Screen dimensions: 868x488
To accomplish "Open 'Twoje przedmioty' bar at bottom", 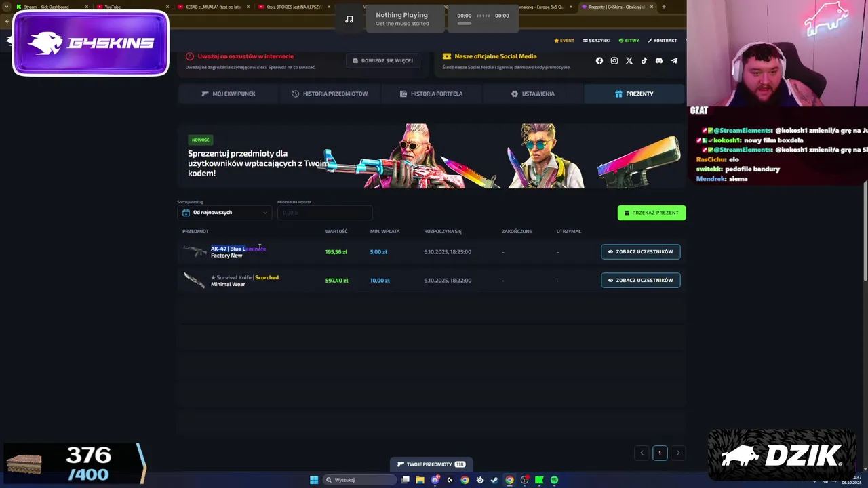I will 431,464.
